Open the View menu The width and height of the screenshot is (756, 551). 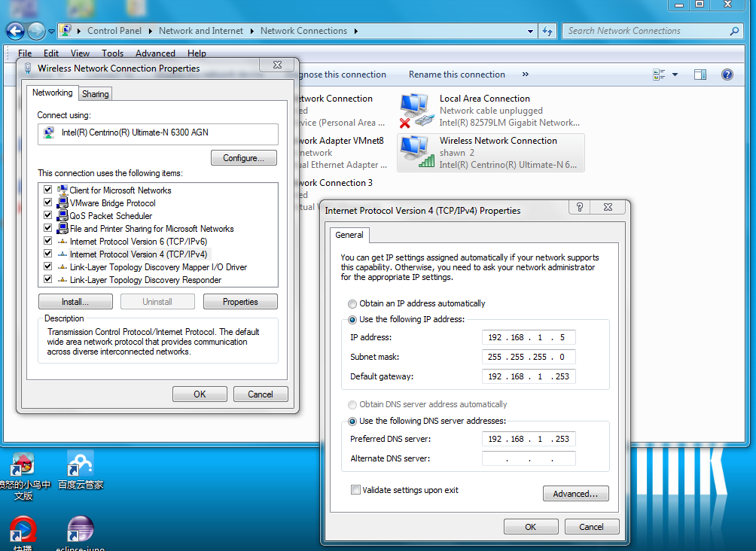point(80,53)
